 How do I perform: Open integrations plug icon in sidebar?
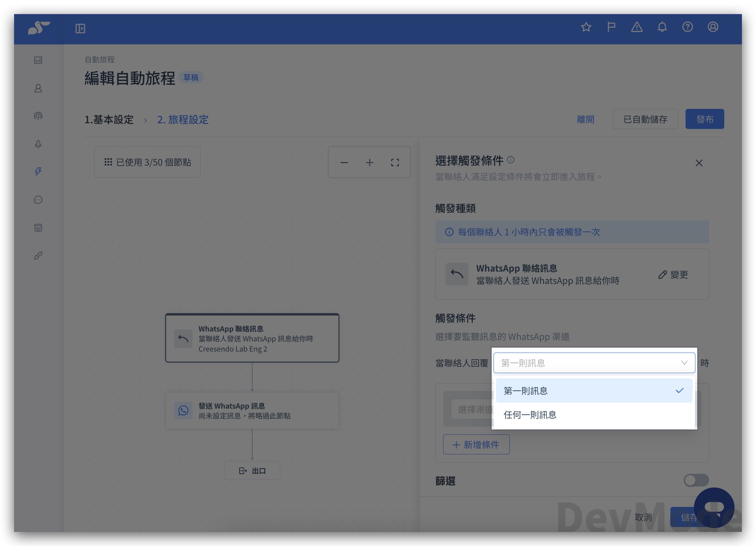(x=38, y=255)
